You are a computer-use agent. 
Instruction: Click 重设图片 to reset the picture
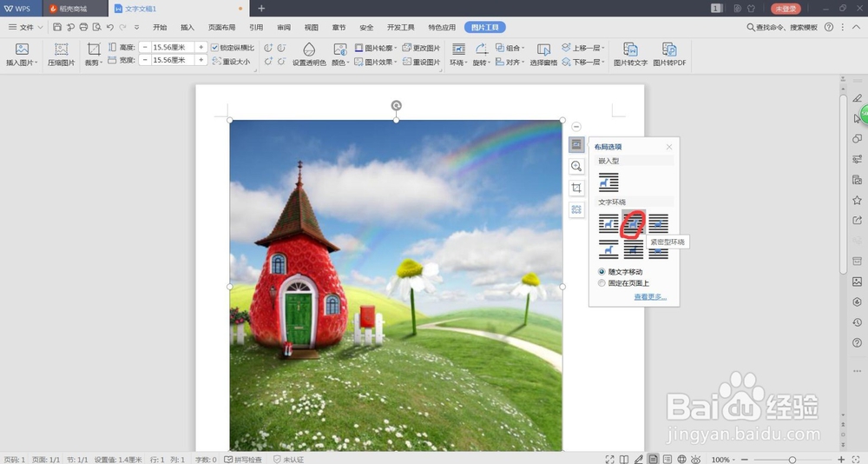point(421,62)
